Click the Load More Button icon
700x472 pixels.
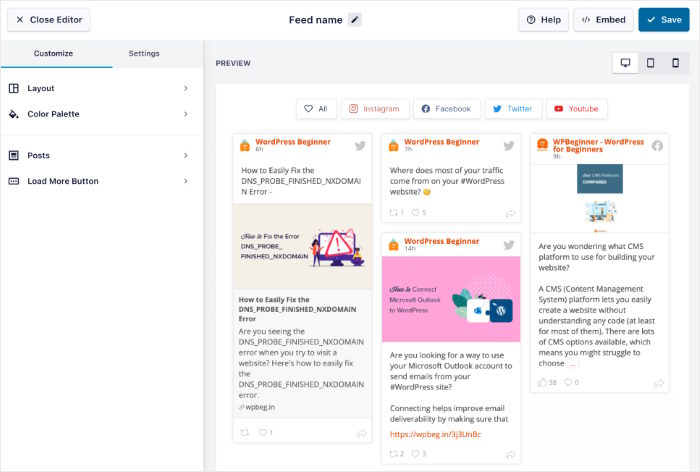[14, 181]
